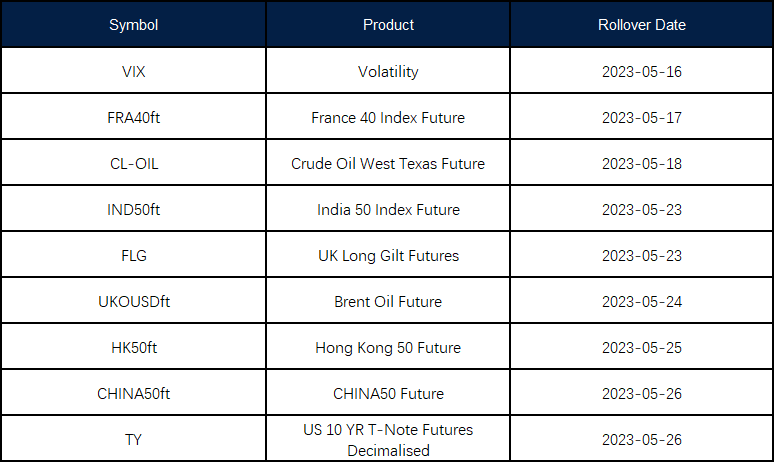Select the IND50ft symbol cell
Image resolution: width=774 pixels, height=462 pixels.
(133, 210)
